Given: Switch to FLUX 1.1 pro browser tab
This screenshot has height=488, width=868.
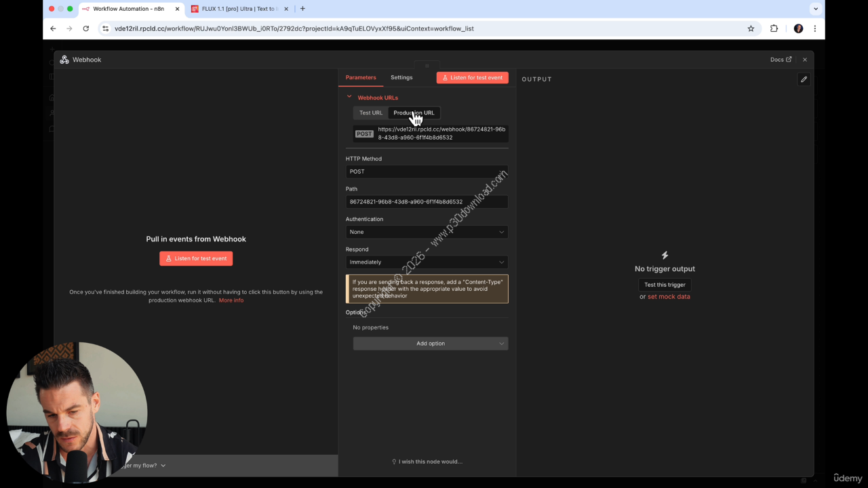Looking at the screenshot, I should (236, 9).
